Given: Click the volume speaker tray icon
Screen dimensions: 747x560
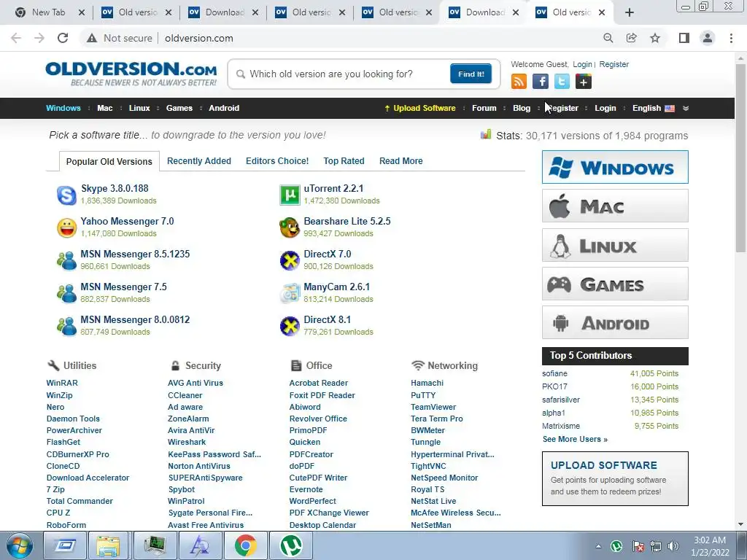Looking at the screenshot, I should point(673,546).
